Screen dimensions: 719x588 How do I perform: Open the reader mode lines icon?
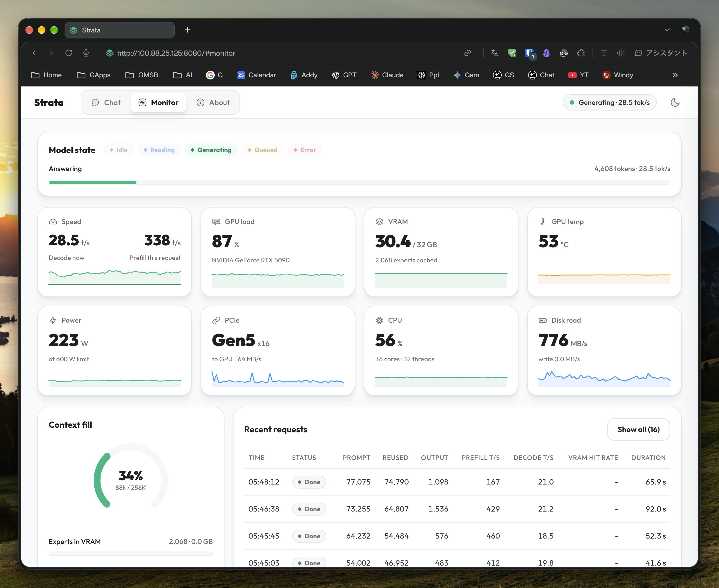[604, 53]
